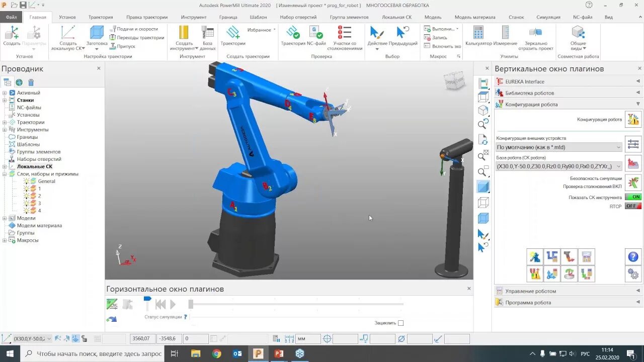Click the ISO view cube icon
The width and height of the screenshot is (644, 362).
pyautogui.click(x=483, y=110)
